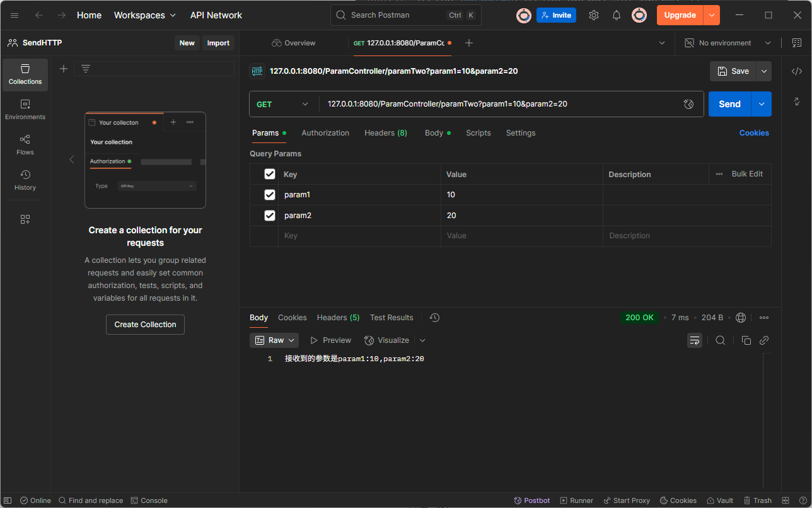Click the Send button
812x508 pixels.
[x=730, y=104]
